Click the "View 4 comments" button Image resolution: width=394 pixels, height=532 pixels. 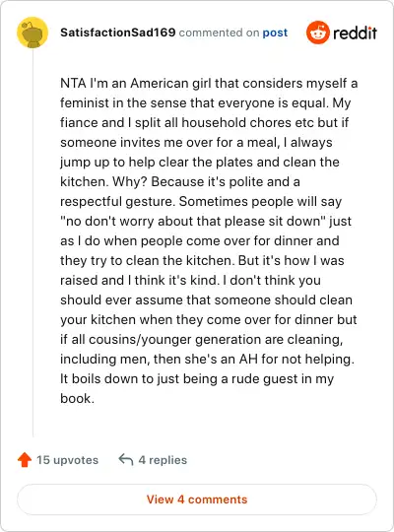click(x=197, y=499)
